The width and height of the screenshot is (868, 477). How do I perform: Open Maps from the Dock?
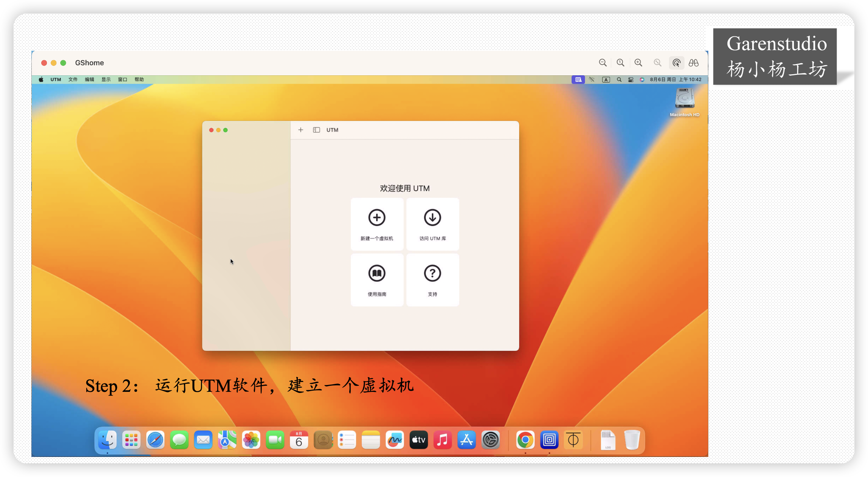click(227, 440)
